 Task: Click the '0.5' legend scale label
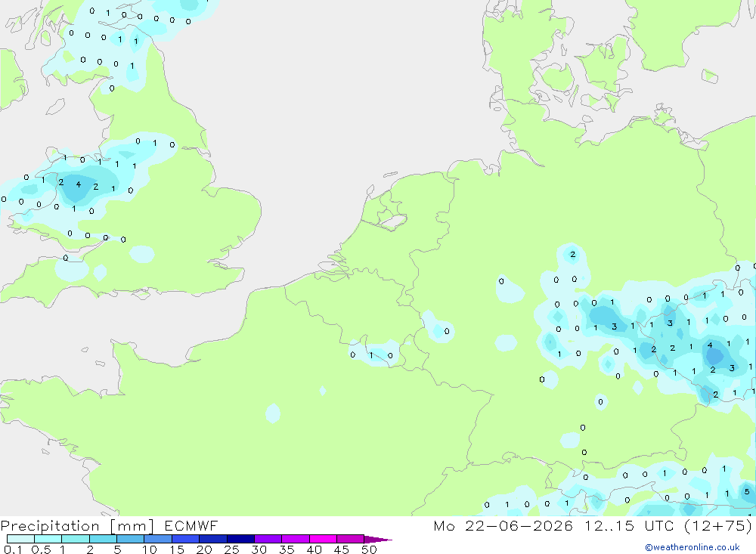41,549
